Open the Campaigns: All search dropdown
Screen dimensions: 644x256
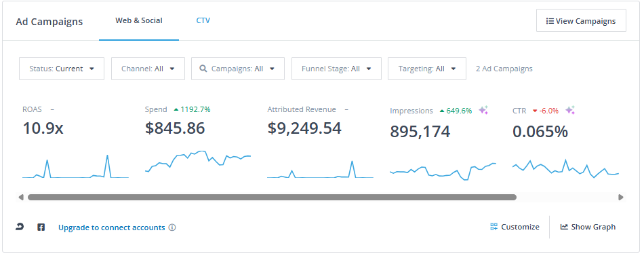point(238,69)
